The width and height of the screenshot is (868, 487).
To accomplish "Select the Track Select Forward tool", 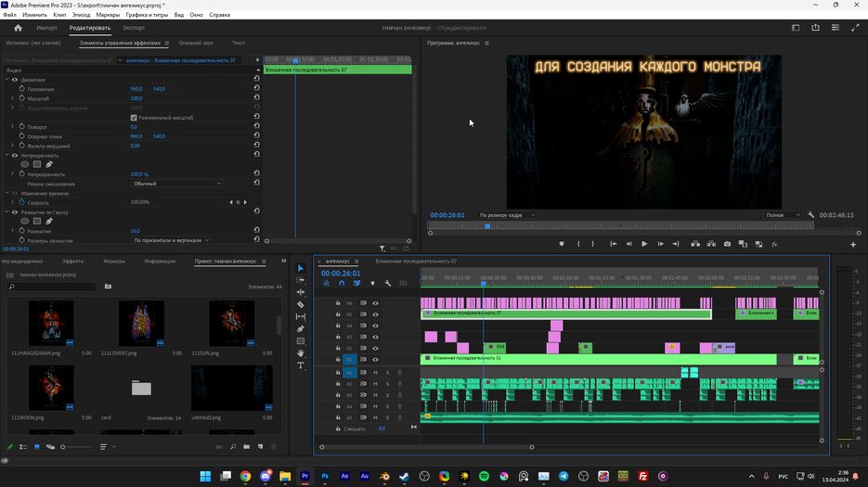I will (x=301, y=280).
